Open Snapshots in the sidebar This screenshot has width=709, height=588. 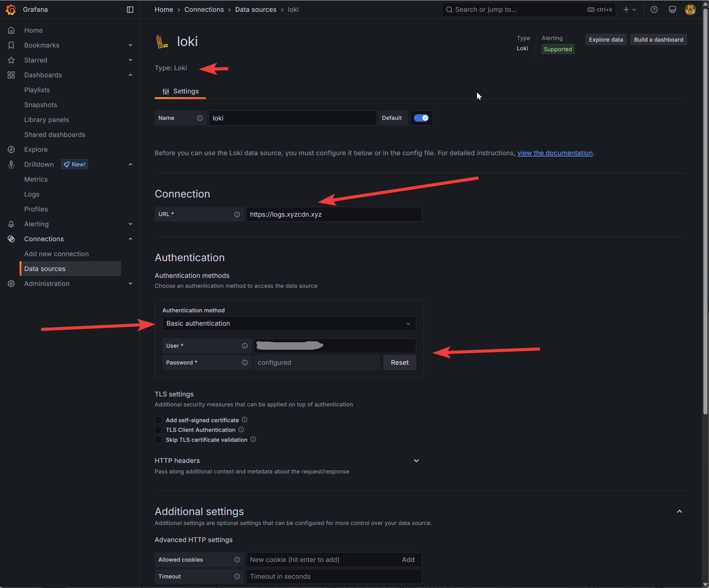pyautogui.click(x=40, y=105)
